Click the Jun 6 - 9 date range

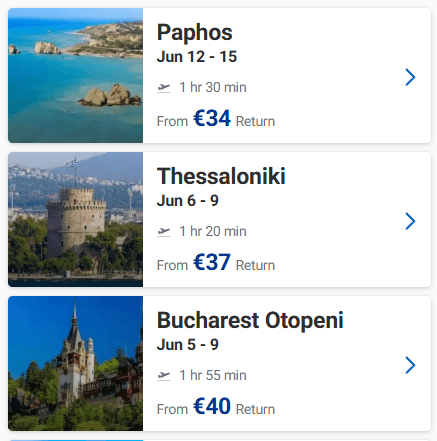[x=188, y=201]
